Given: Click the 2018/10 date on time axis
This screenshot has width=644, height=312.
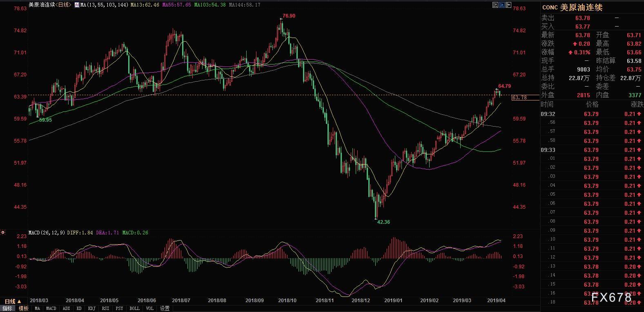Looking at the screenshot, I should pyautogui.click(x=287, y=301).
